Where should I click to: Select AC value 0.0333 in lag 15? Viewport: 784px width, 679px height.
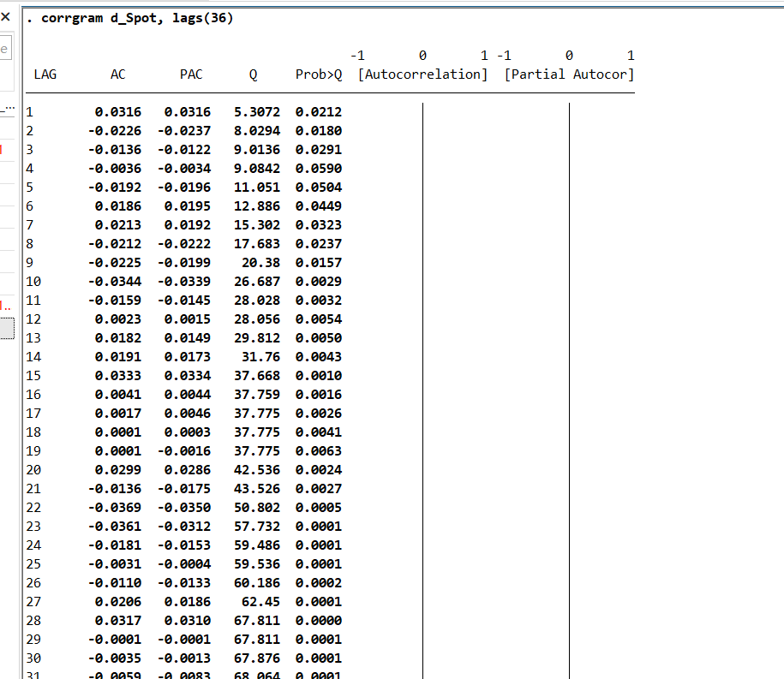coord(118,376)
